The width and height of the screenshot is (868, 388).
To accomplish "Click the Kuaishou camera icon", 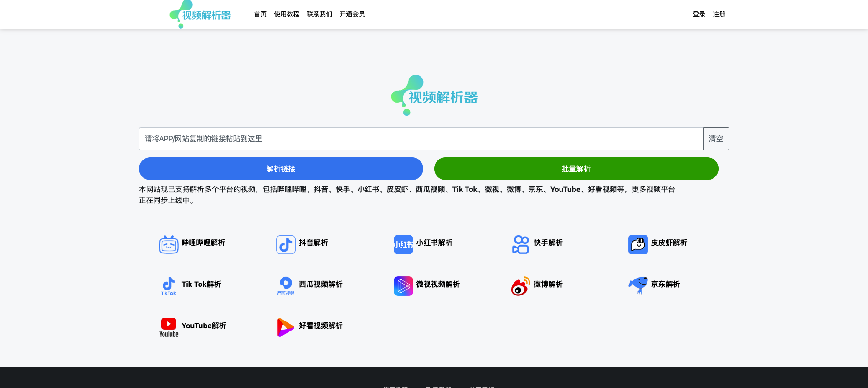I will (520, 244).
